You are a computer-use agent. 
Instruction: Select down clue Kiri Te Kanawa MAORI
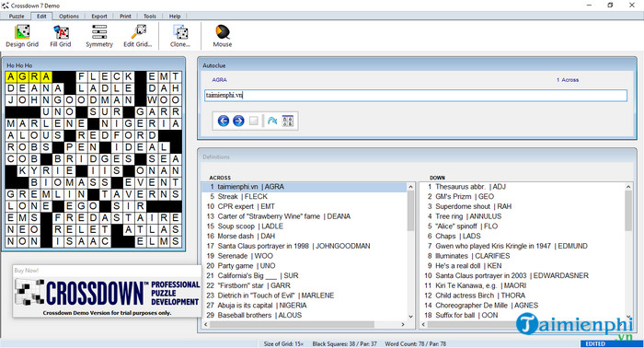pyautogui.click(x=523, y=285)
